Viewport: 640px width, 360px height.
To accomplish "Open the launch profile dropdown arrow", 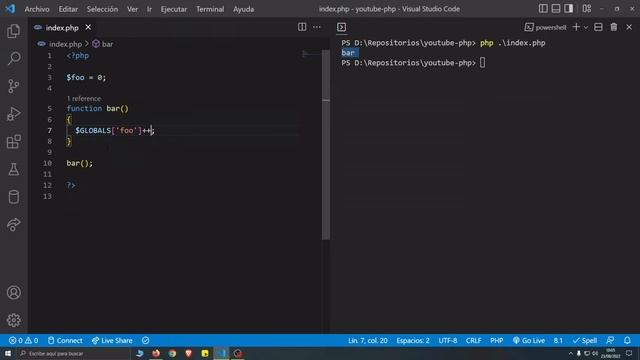I will pos(586,27).
